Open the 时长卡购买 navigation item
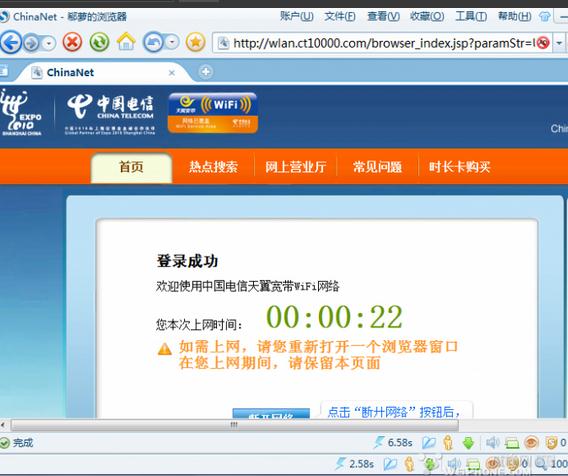568x476 pixels. [459, 167]
